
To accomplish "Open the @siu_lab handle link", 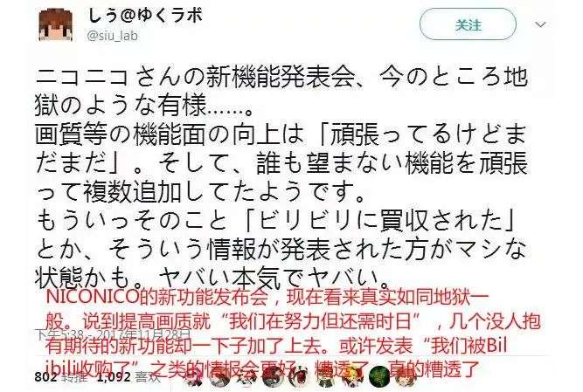I will 112,36.
